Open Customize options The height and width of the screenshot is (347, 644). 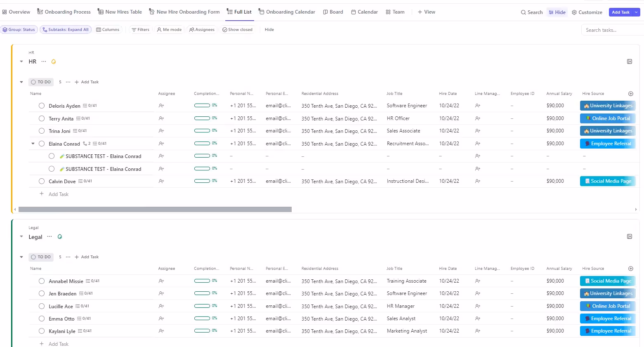pos(587,12)
